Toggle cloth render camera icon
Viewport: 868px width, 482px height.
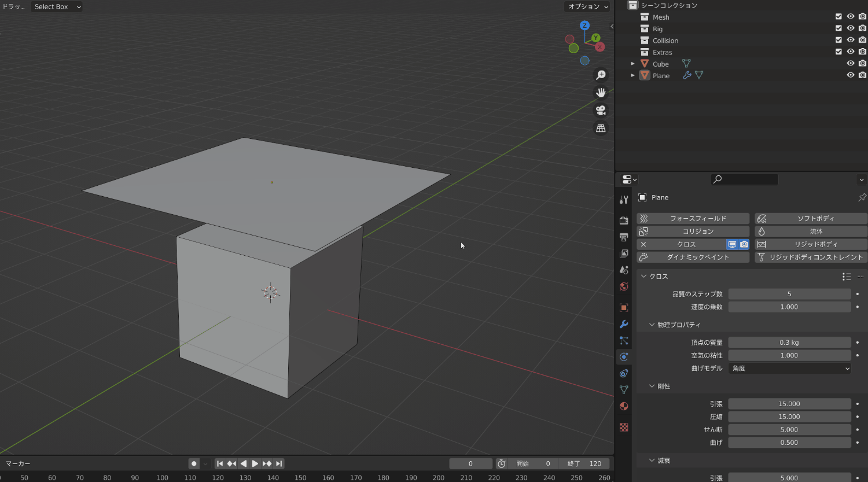[x=744, y=244]
